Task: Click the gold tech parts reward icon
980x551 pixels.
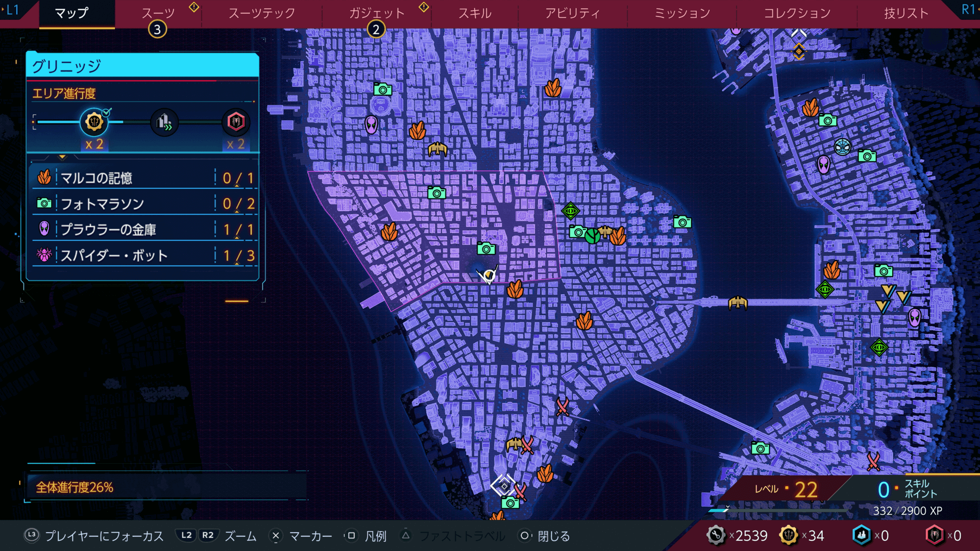Action: 94,122
